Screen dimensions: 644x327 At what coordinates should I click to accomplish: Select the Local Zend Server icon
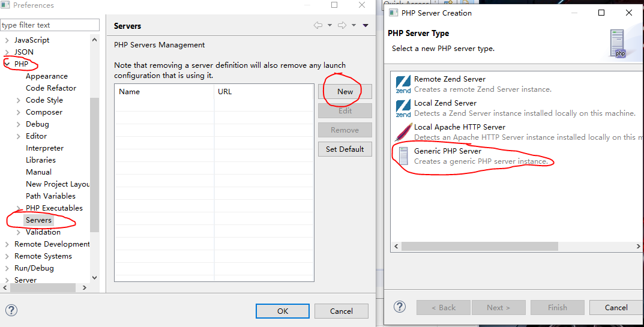[403, 109]
